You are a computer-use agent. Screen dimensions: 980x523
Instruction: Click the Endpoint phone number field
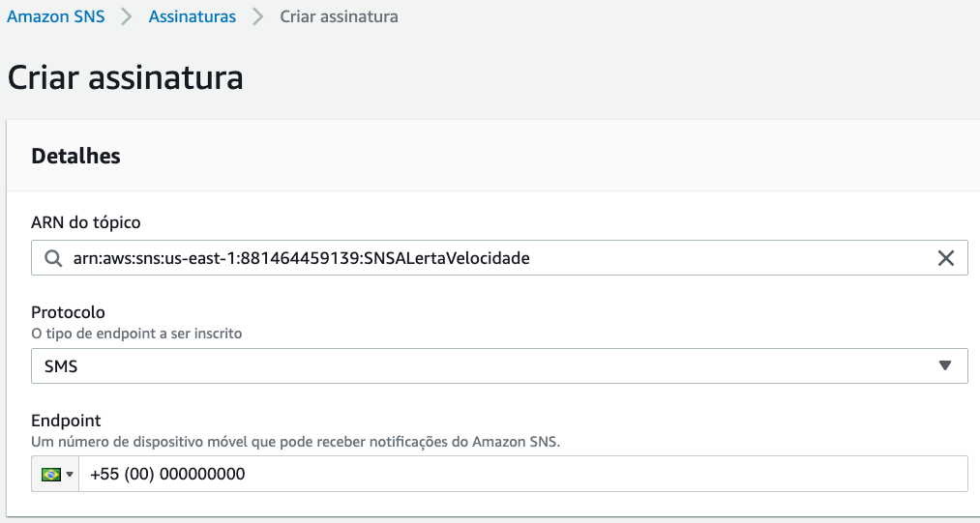pos(523,475)
